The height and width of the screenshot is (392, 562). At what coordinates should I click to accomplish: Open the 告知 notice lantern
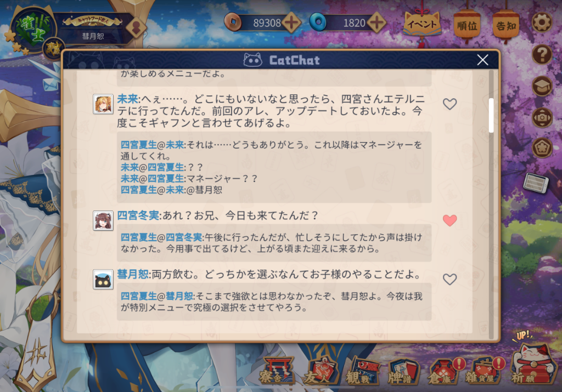coord(505,25)
